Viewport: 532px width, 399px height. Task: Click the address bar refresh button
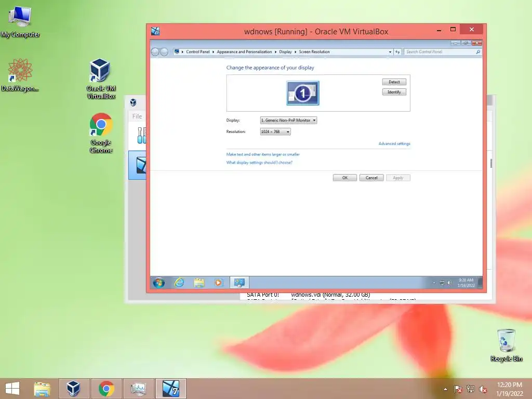tap(397, 52)
